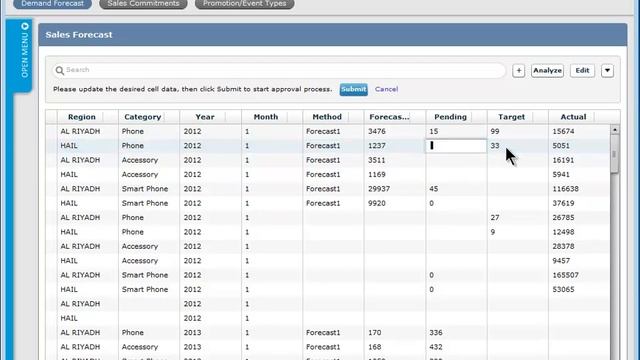Select Actual value 5051
Viewport: 640px width, 360px height.
pyautogui.click(x=561, y=146)
